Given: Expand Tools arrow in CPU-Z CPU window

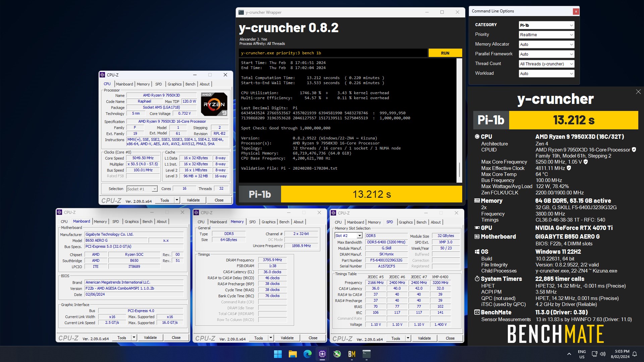Looking at the screenshot, I should click(177, 200).
